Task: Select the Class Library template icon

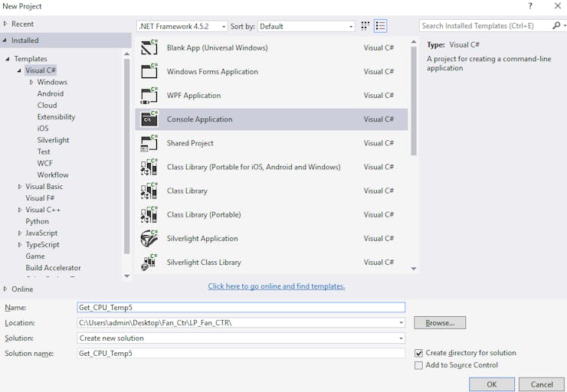Action: point(149,191)
